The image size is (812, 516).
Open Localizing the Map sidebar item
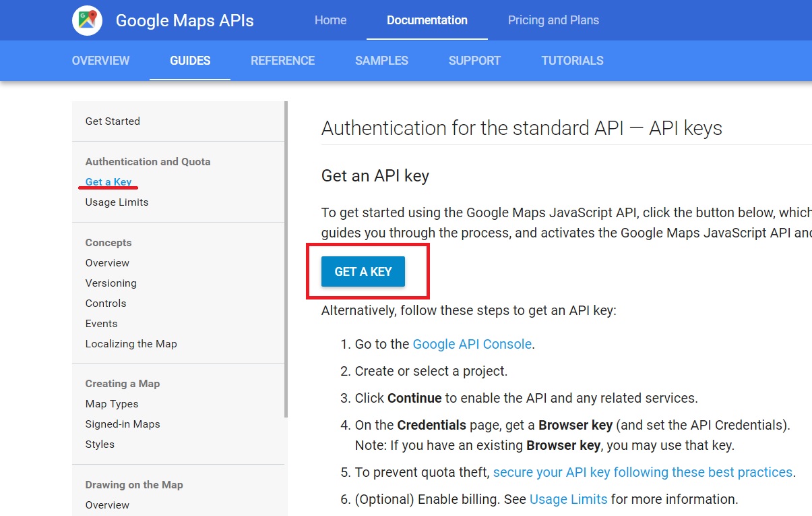coord(131,344)
